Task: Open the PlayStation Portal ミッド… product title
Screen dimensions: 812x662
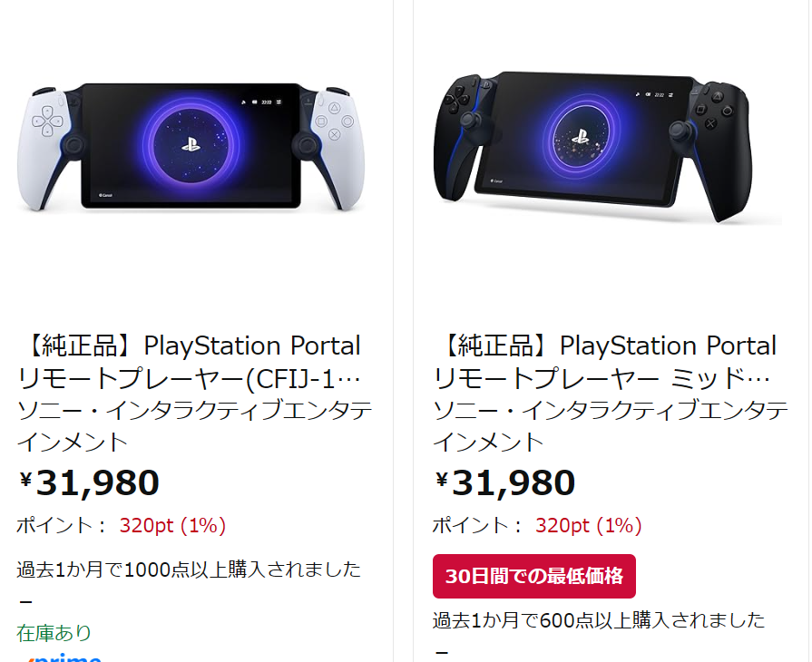Action: tap(605, 361)
